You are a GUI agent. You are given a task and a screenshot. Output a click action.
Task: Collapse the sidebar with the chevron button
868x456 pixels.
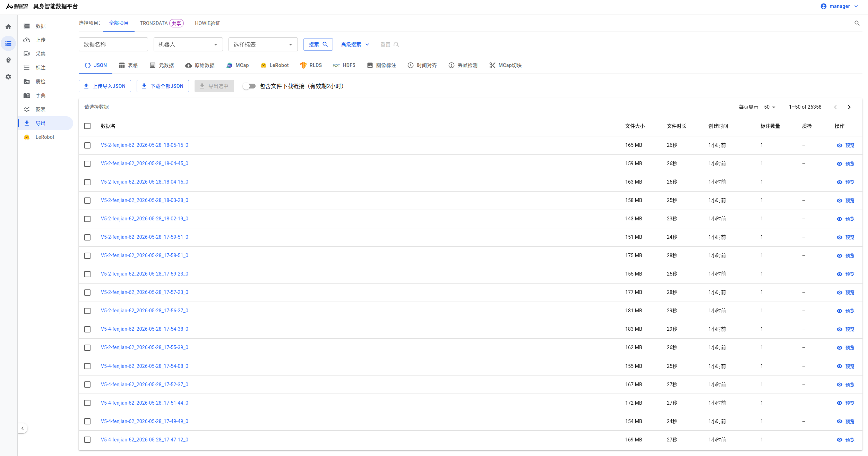point(23,428)
